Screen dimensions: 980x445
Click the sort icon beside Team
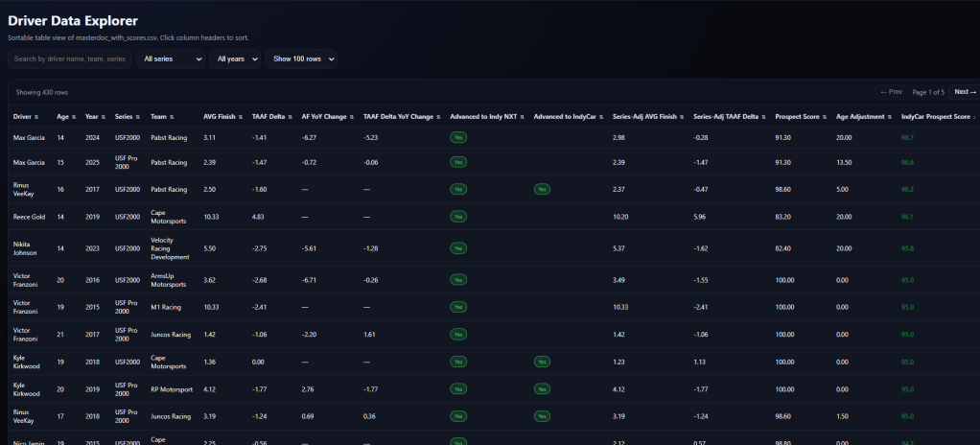173,117
